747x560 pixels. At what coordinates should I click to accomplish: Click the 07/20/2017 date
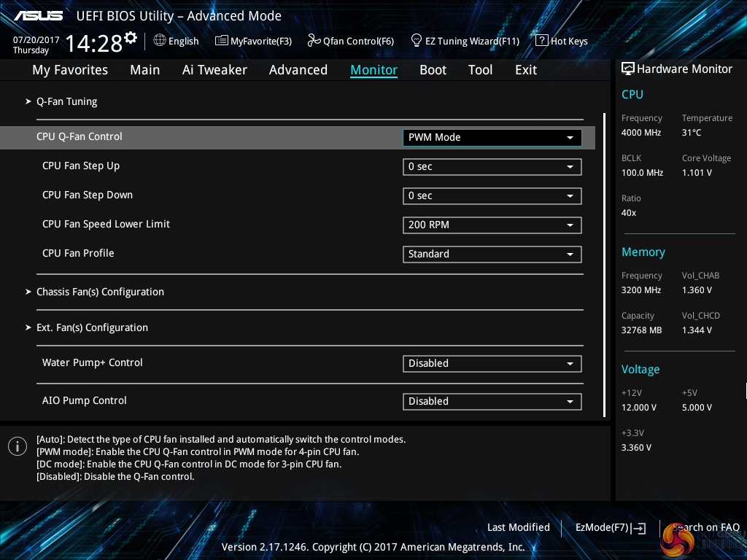pos(36,40)
